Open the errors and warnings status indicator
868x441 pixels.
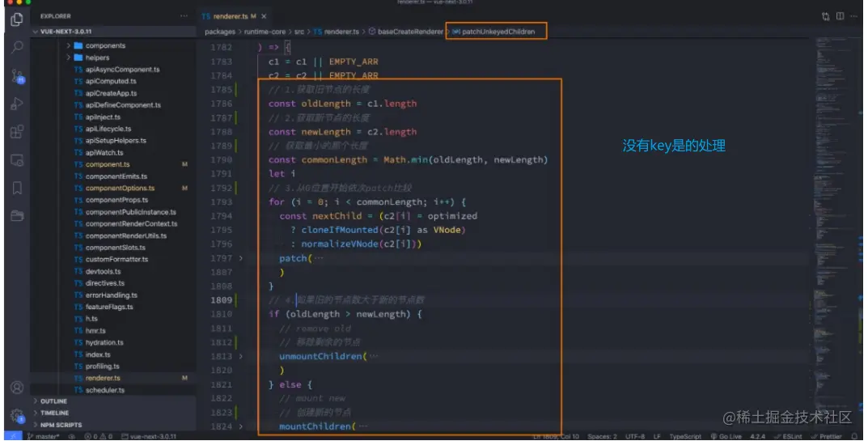[99, 437]
